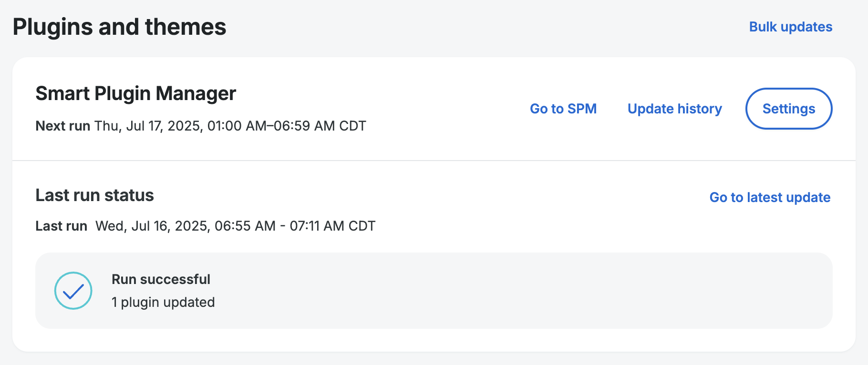Click the "Run successful" status text
This screenshot has height=365, width=868.
(161, 279)
